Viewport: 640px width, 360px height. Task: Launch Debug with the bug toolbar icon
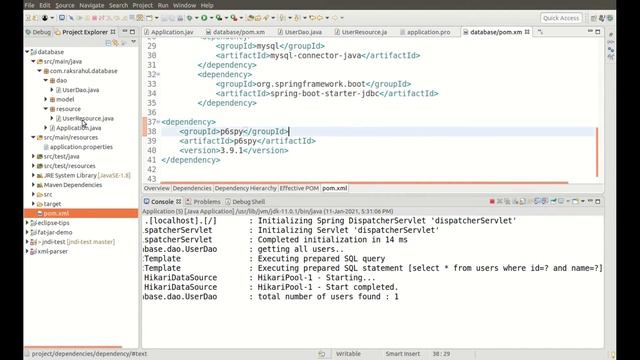[x=189, y=18]
